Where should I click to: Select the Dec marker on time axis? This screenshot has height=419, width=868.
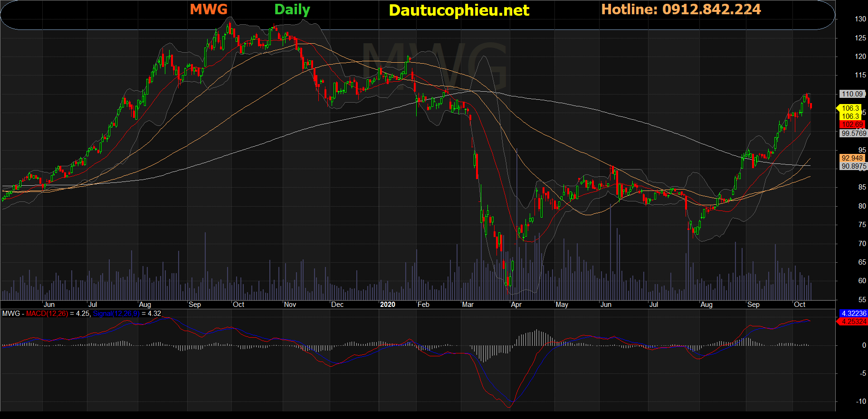pyautogui.click(x=337, y=305)
